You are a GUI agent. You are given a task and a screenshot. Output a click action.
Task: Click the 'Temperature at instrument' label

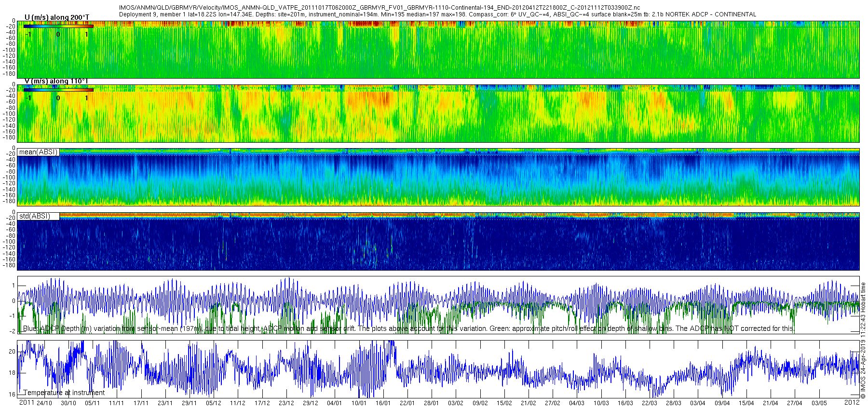[64, 393]
